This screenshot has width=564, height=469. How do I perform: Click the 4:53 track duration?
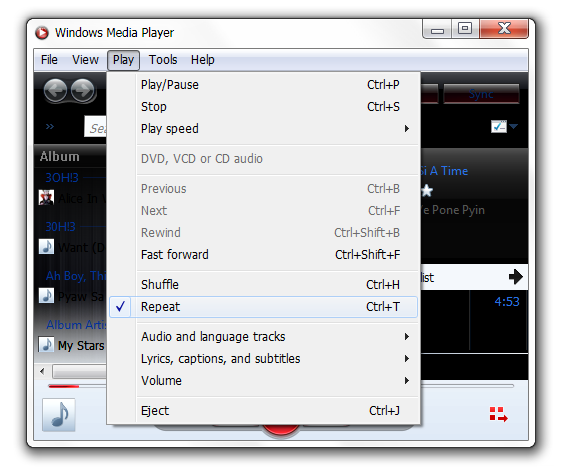pos(507,302)
